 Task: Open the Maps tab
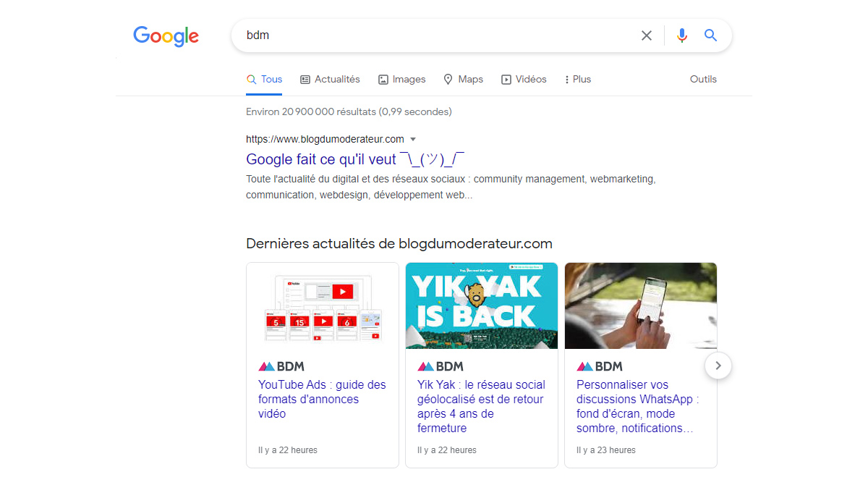coord(463,80)
